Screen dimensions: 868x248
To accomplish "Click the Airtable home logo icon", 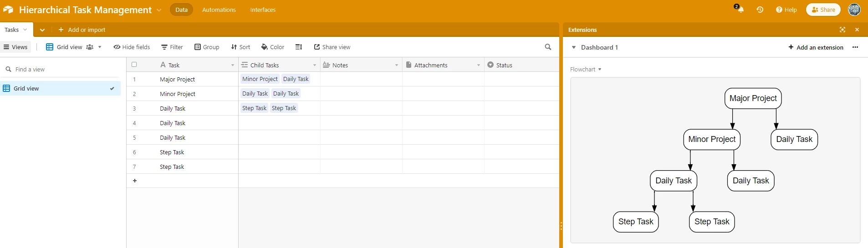I will point(8,10).
